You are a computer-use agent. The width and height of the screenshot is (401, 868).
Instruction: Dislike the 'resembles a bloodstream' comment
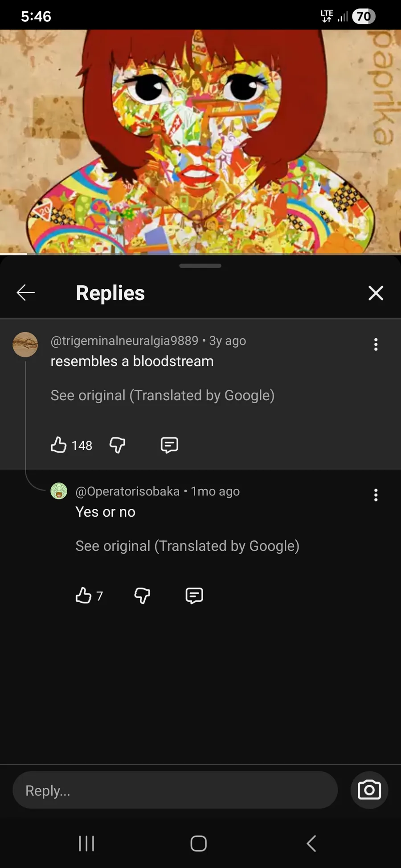[x=117, y=445]
